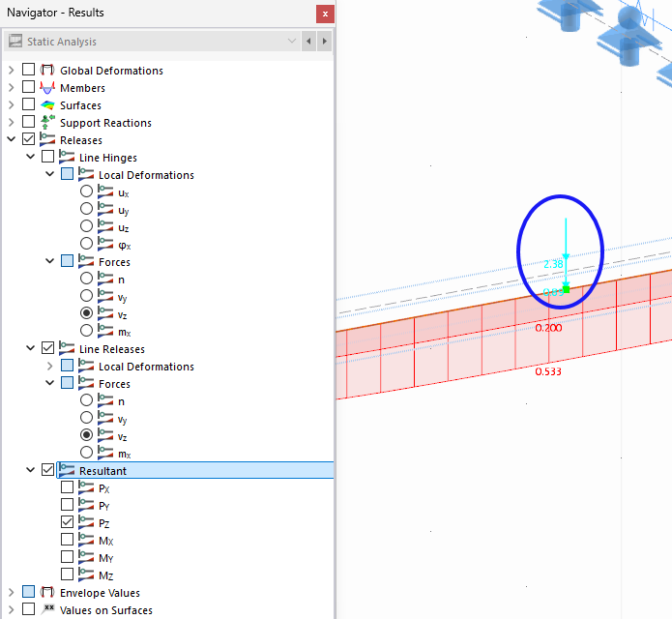Click the 0.200 diagram value
The width and height of the screenshot is (672, 619).
[x=548, y=328]
